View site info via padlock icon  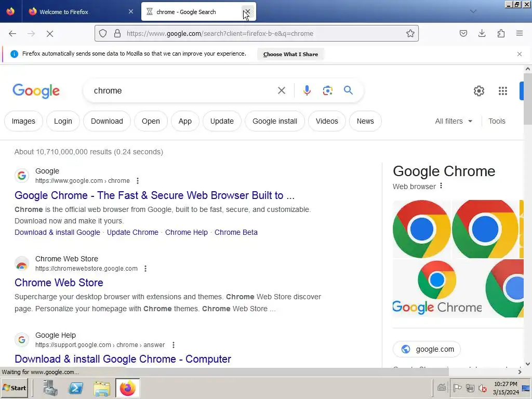(x=117, y=34)
